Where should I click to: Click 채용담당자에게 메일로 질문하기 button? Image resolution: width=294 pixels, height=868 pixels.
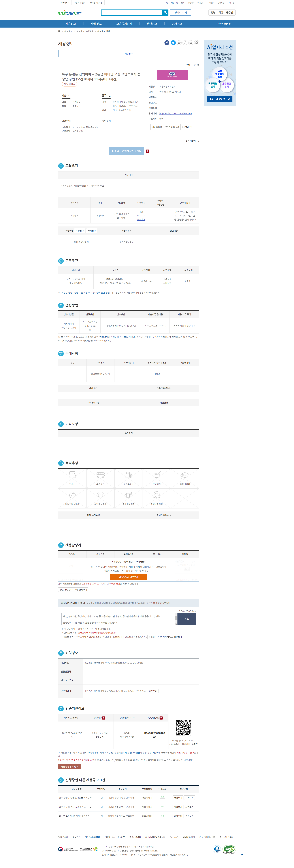click(165, 637)
